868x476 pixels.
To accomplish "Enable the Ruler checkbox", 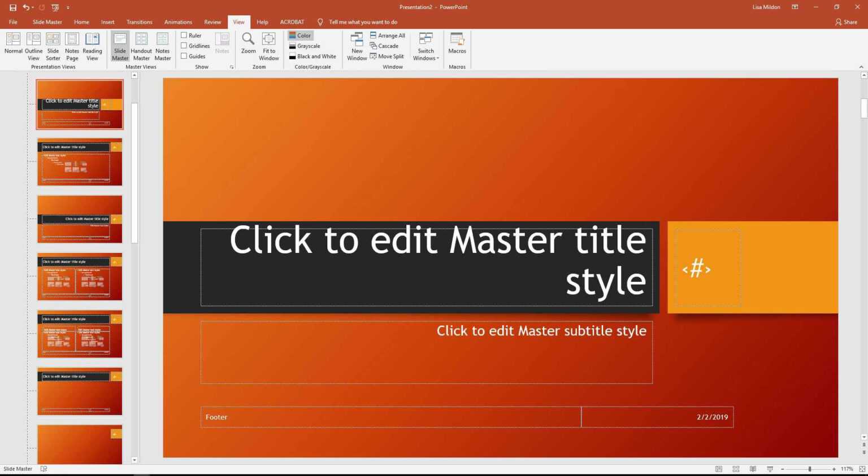I will 184,35.
